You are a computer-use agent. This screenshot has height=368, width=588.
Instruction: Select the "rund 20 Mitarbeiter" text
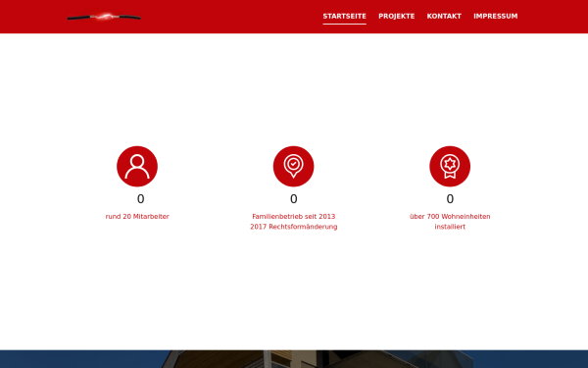[x=137, y=216]
